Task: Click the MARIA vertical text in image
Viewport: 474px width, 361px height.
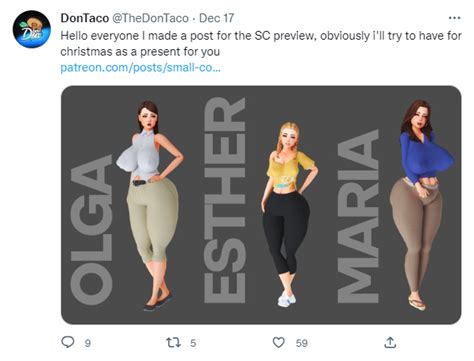Action: (x=358, y=216)
